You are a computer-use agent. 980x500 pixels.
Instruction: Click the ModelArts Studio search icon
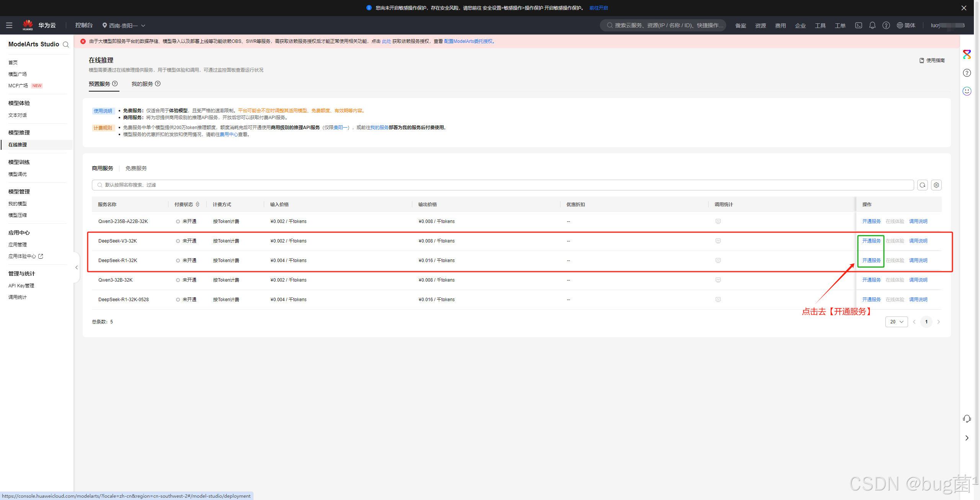pos(66,44)
